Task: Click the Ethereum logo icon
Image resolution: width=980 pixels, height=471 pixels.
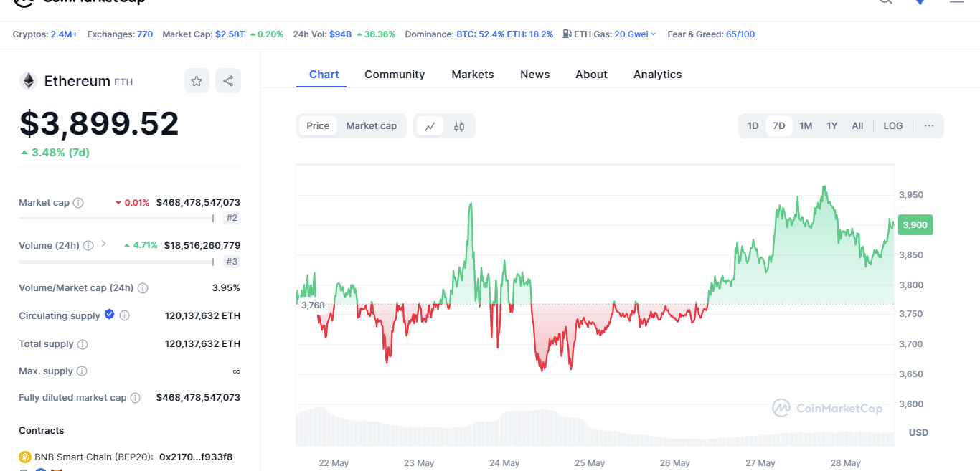Action: pos(28,81)
